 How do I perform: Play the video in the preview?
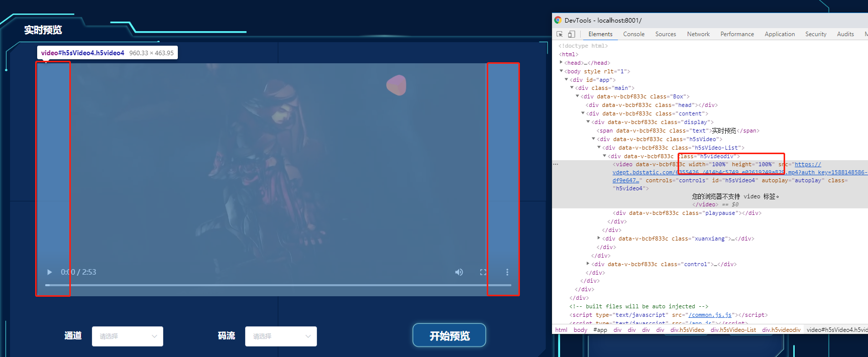point(49,272)
